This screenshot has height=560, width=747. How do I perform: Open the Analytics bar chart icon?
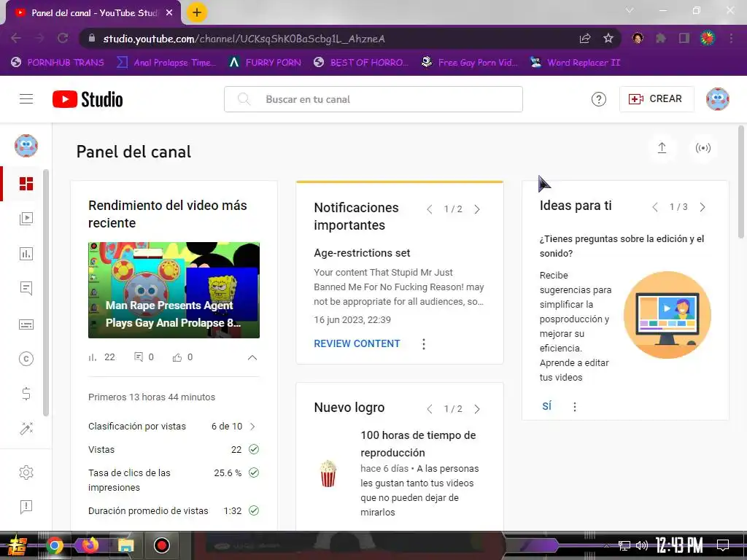(x=26, y=253)
